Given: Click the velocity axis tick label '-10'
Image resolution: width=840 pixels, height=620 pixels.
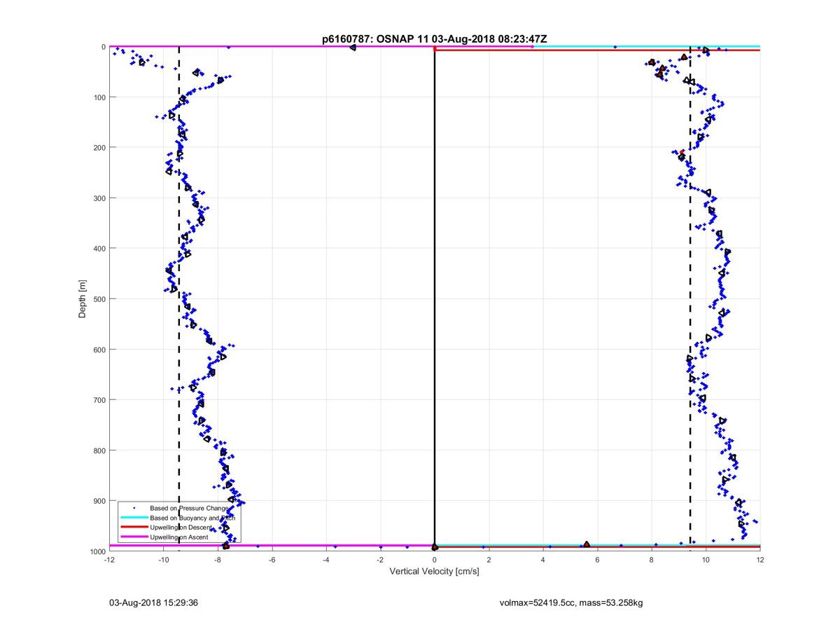Looking at the screenshot, I should coord(163,560).
